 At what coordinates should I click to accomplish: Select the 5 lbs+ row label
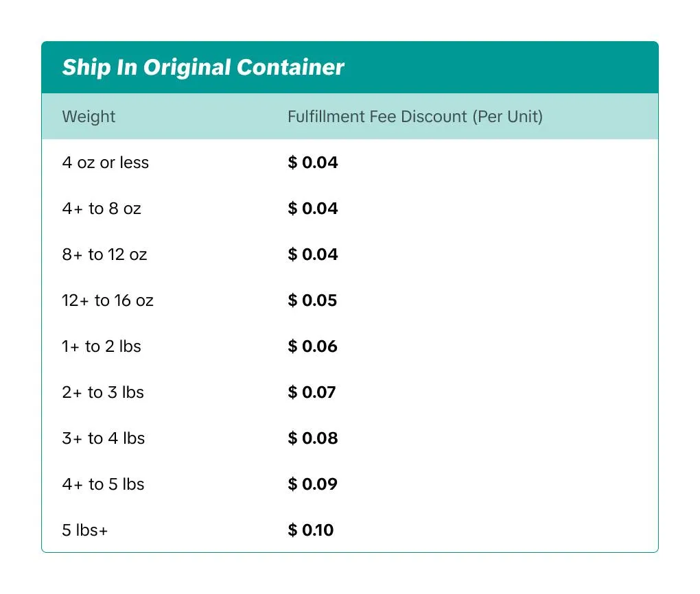(x=85, y=530)
